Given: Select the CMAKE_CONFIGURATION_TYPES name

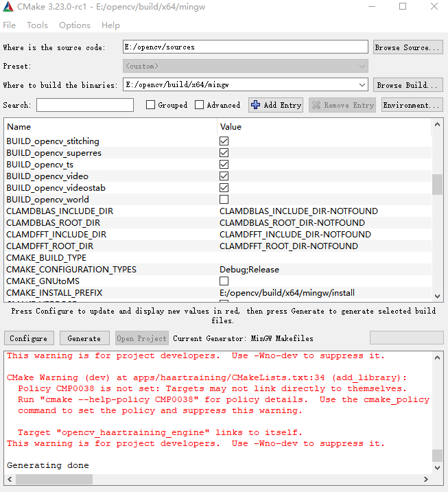Looking at the screenshot, I should (x=71, y=270).
